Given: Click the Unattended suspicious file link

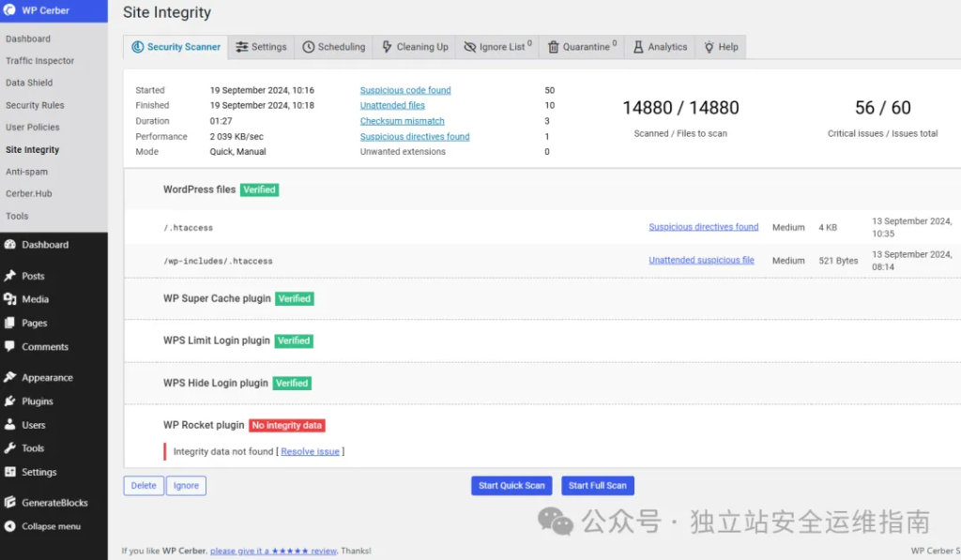Looking at the screenshot, I should [x=701, y=260].
